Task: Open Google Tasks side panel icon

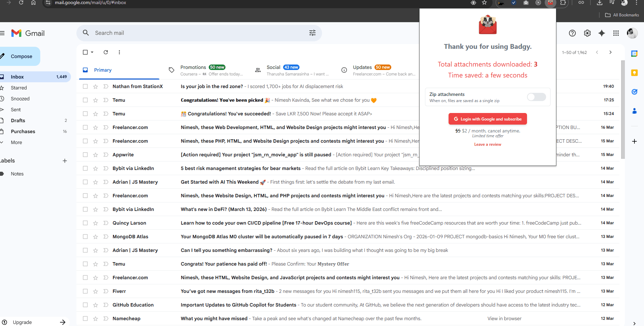Action: [x=634, y=92]
